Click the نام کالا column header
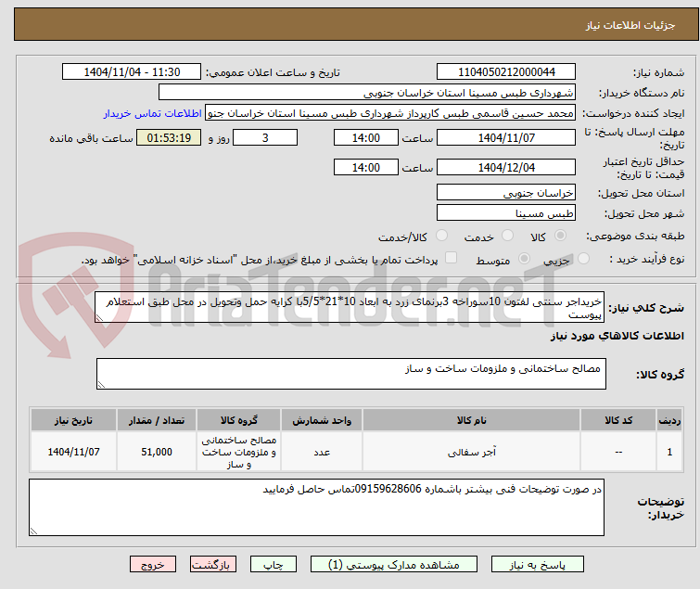Viewport: 700px width, 589px height. point(471,420)
